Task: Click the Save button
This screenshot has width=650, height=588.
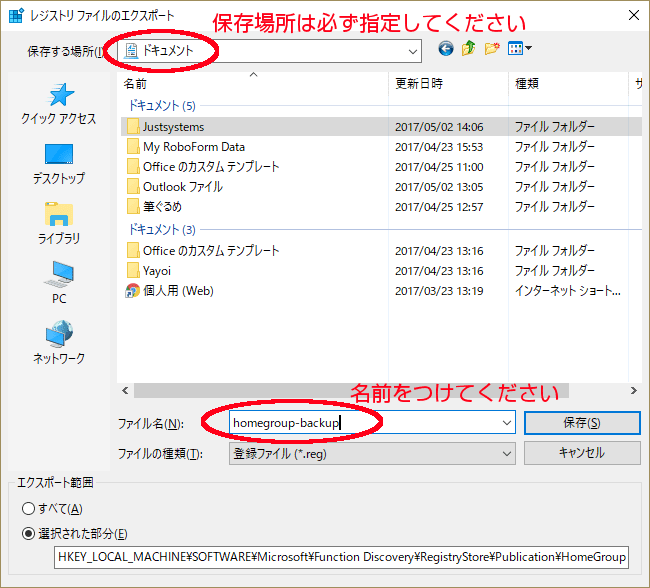Action: [x=581, y=423]
